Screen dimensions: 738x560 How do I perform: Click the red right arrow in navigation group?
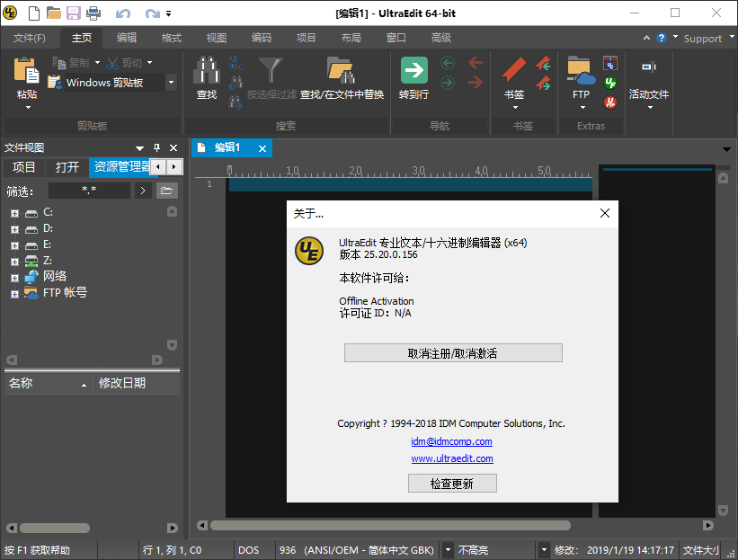[x=476, y=83]
